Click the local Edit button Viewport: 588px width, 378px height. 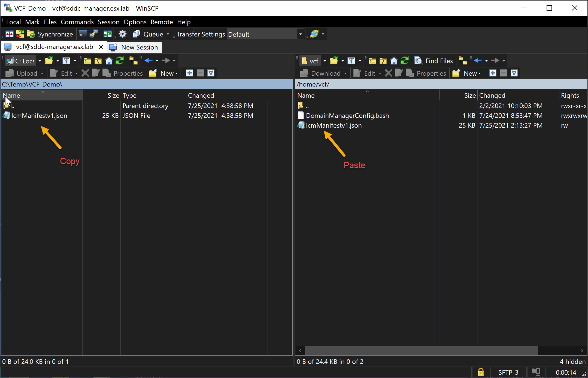[62, 73]
